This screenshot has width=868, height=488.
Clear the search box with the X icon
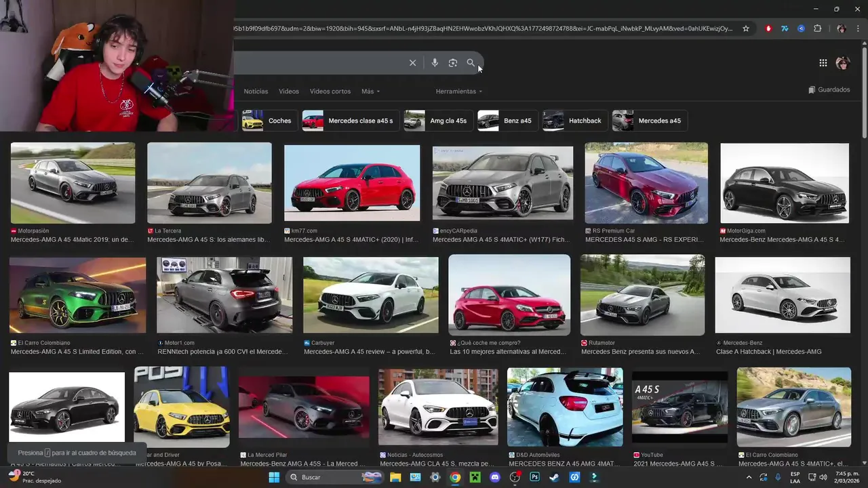coord(412,63)
